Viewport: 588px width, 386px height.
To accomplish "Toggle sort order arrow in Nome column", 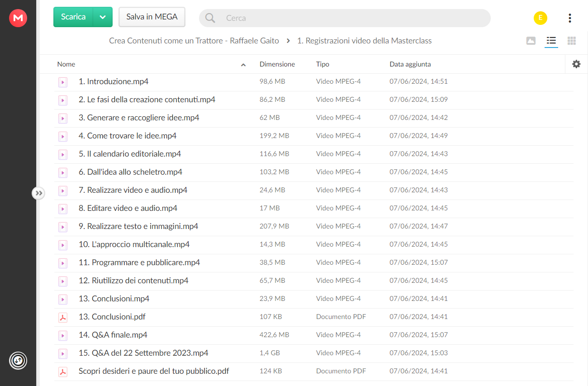I will (243, 65).
